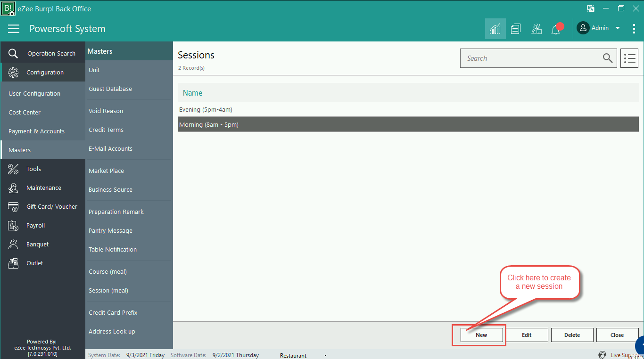The image size is (644, 359).
Task: Click the Gift Card/Voucher card icon
Action: coord(13,206)
